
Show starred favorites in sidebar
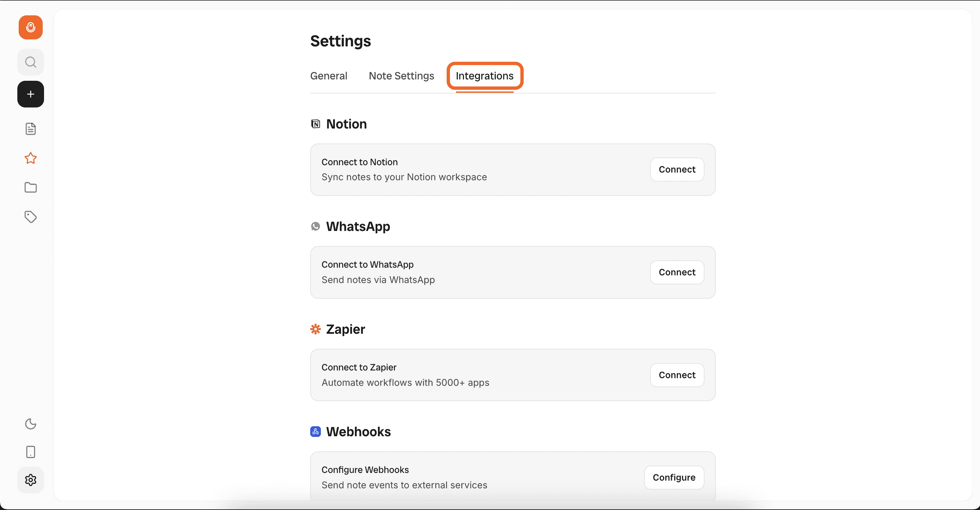pos(30,158)
